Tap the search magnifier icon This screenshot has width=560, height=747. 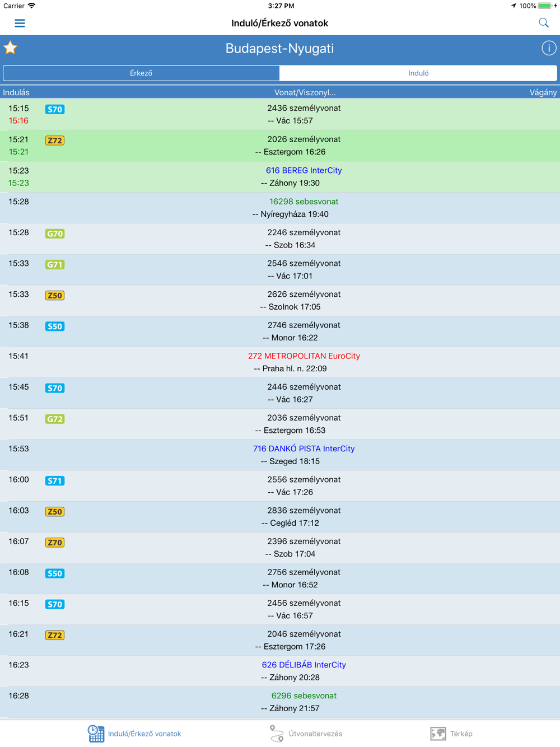543,23
